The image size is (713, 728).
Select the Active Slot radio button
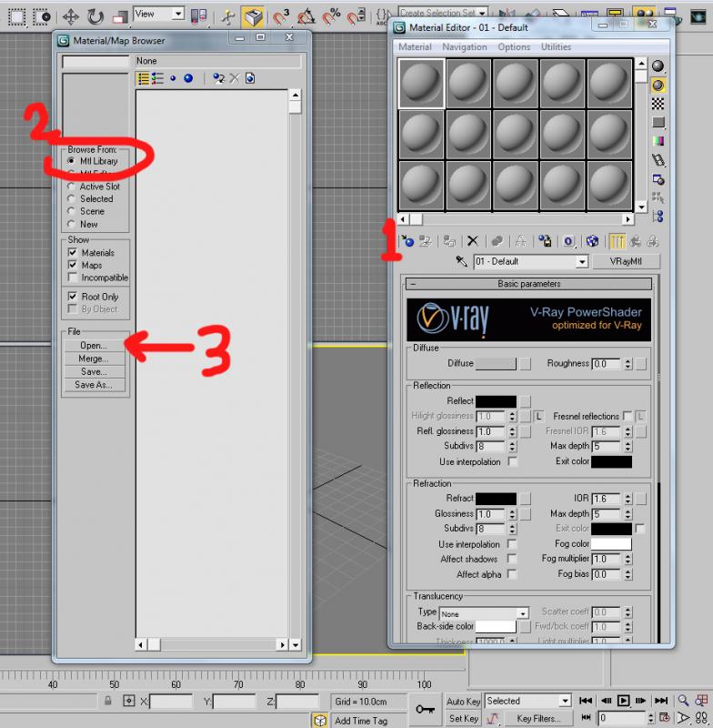(x=71, y=187)
